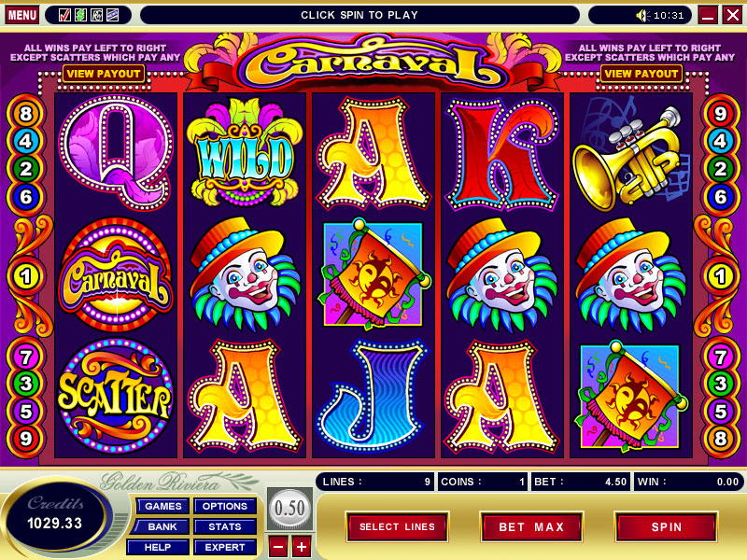This screenshot has width=747, height=560.
Task: Switch to EXPERT mode
Action: [225, 547]
